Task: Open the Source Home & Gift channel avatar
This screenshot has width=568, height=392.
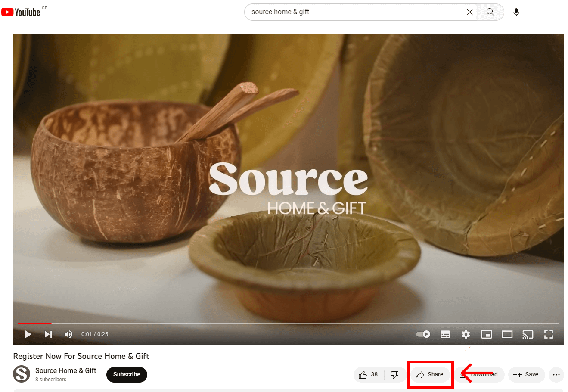Action: (22, 374)
